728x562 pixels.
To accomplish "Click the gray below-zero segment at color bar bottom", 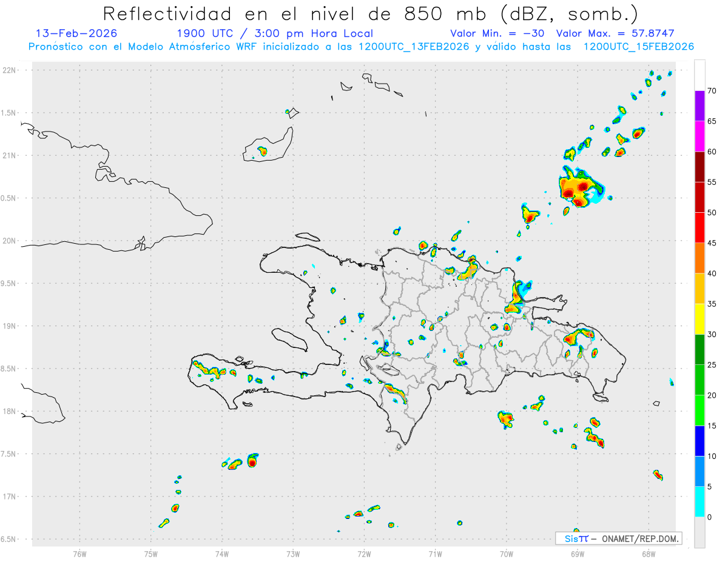I will click(x=699, y=532).
